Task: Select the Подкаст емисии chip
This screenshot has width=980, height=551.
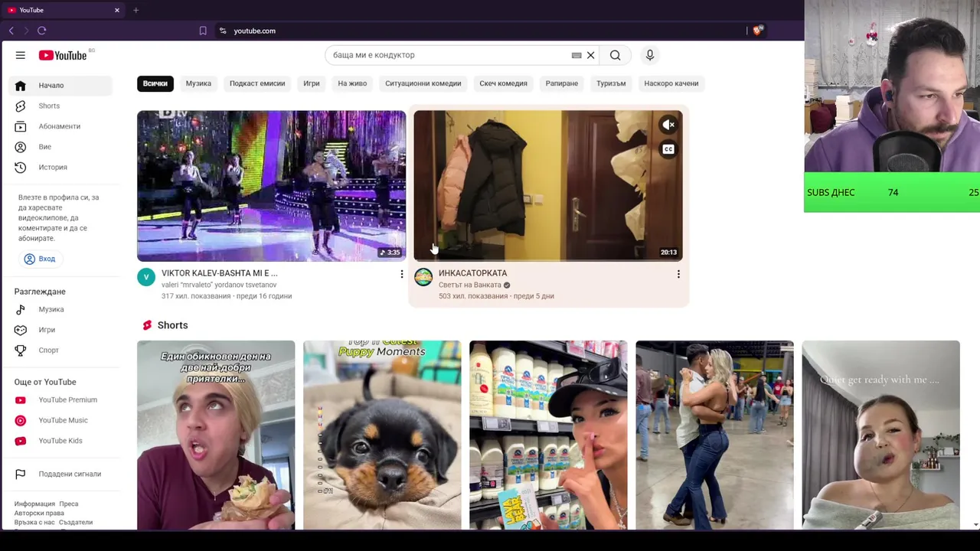Action: pyautogui.click(x=257, y=83)
